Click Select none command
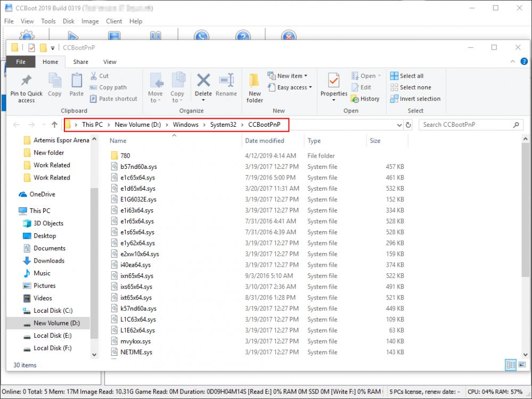This screenshot has height=399, width=532. (411, 87)
